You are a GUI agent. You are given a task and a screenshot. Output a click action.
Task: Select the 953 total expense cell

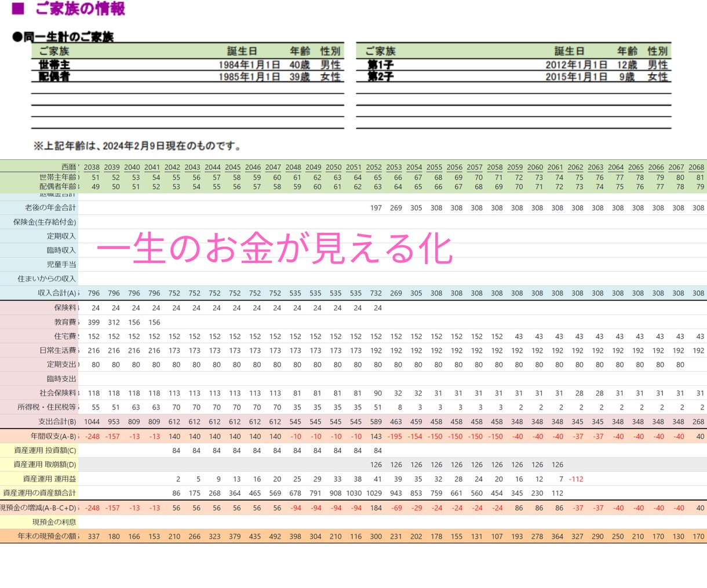[114, 422]
